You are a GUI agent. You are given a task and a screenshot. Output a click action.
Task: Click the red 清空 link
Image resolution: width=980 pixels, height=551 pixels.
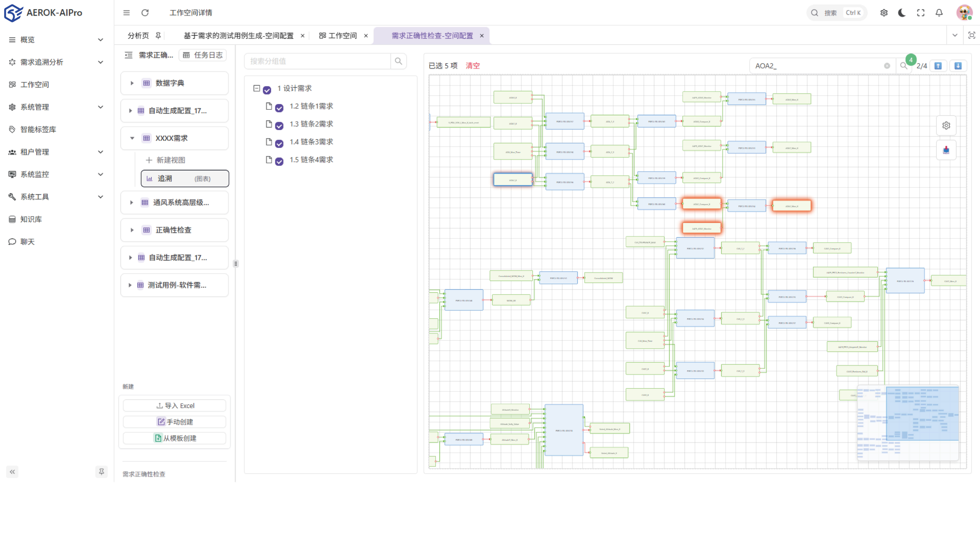tap(472, 66)
